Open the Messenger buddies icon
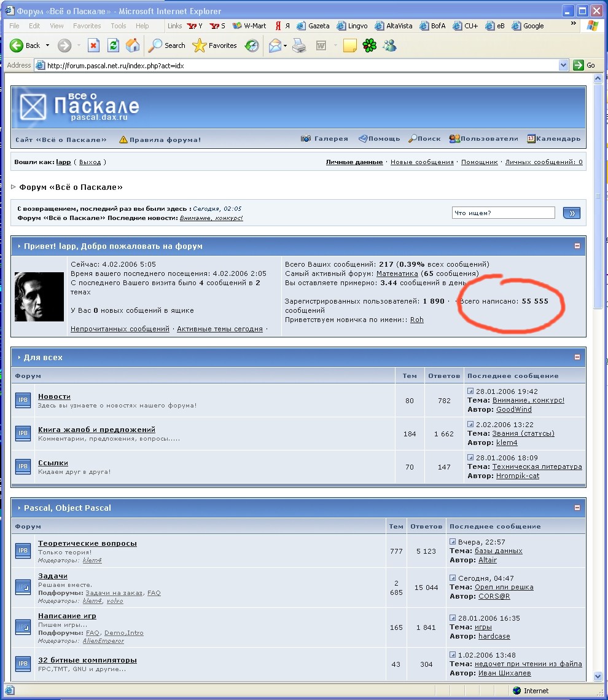This screenshot has width=608, height=700. click(389, 45)
